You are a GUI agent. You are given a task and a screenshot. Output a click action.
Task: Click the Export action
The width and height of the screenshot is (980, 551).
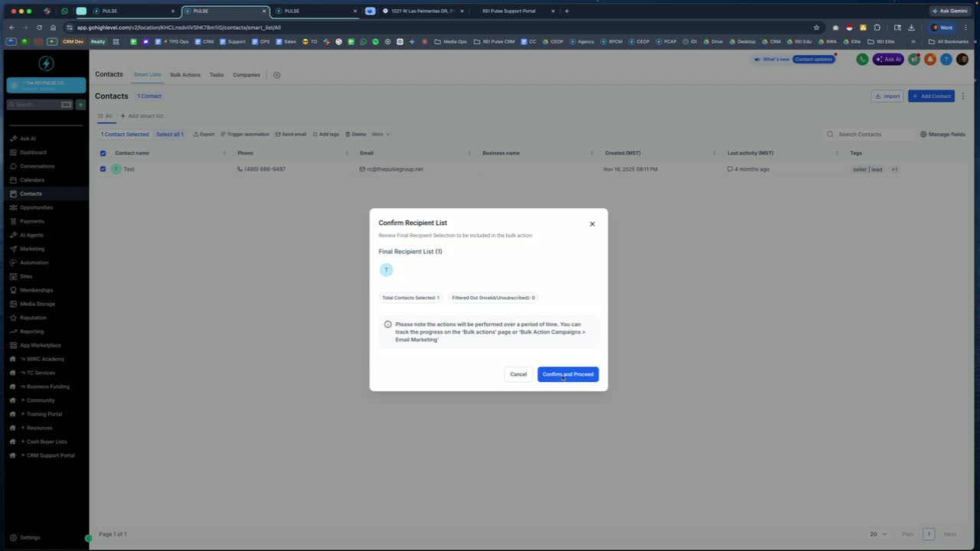pyautogui.click(x=204, y=134)
